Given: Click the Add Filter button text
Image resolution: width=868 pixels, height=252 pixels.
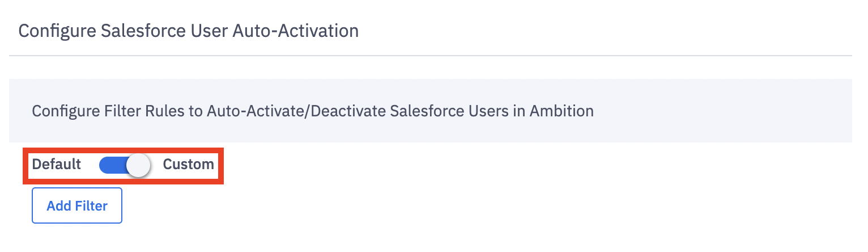Looking at the screenshot, I should point(77,205).
